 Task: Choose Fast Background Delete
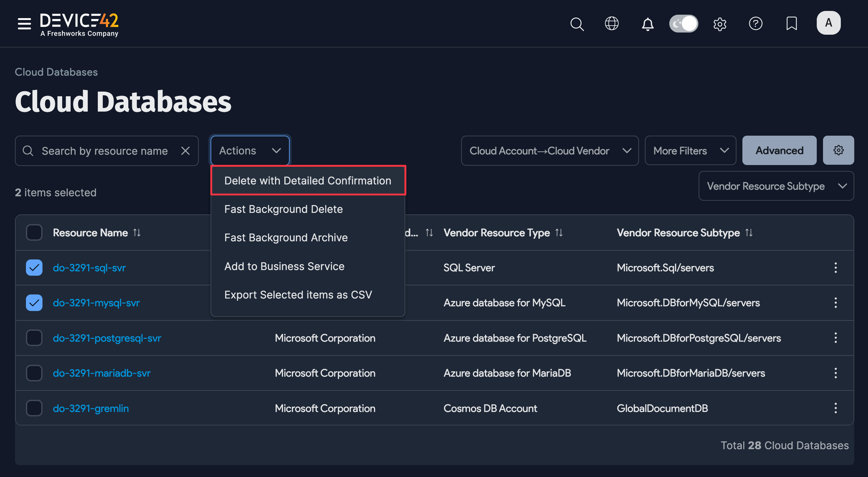tap(283, 209)
